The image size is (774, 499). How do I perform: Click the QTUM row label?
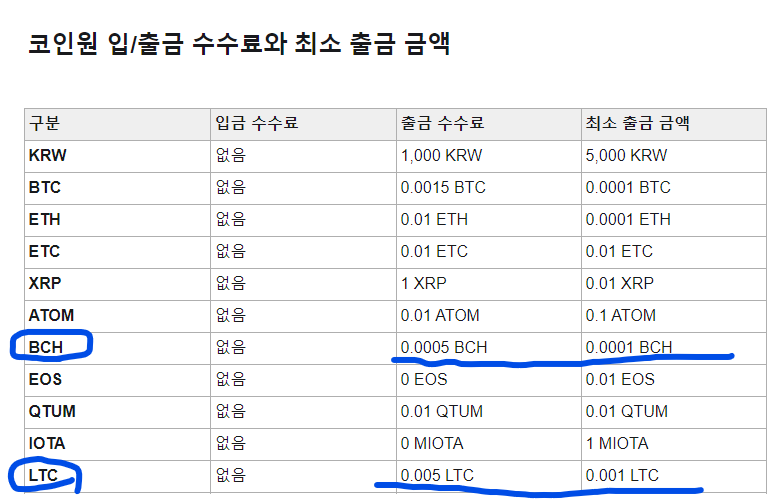(52, 411)
